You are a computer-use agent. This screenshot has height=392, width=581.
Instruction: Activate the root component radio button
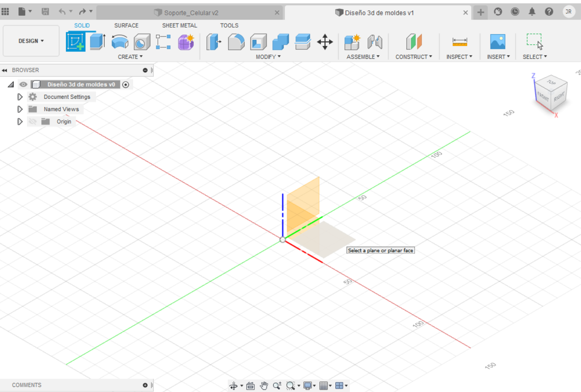126,84
